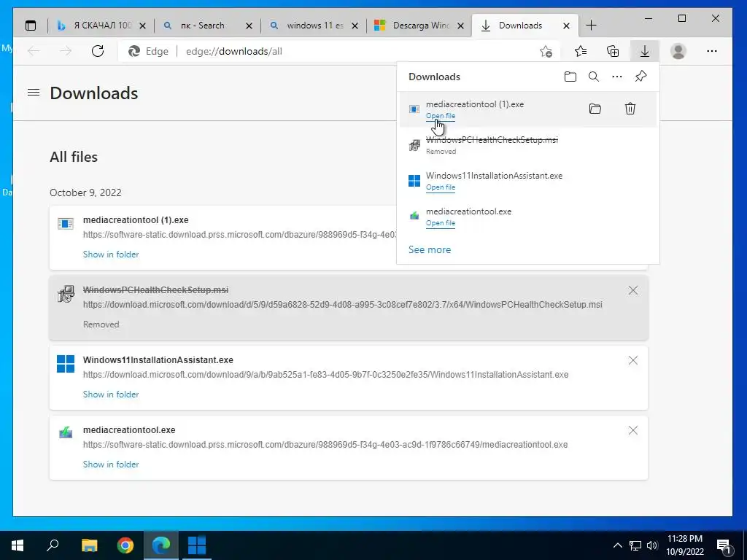Toggle the Downloads toolbar button
Screen dimensions: 747x560
tap(645, 51)
